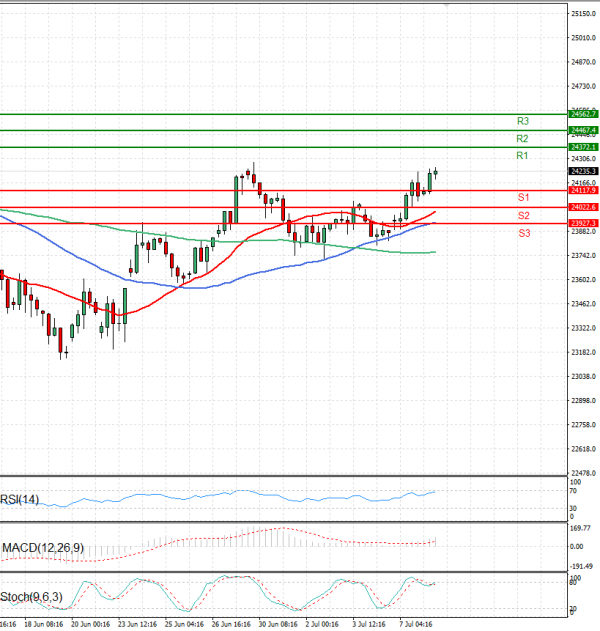Click the S1 support label
600x631 pixels.
point(524,198)
